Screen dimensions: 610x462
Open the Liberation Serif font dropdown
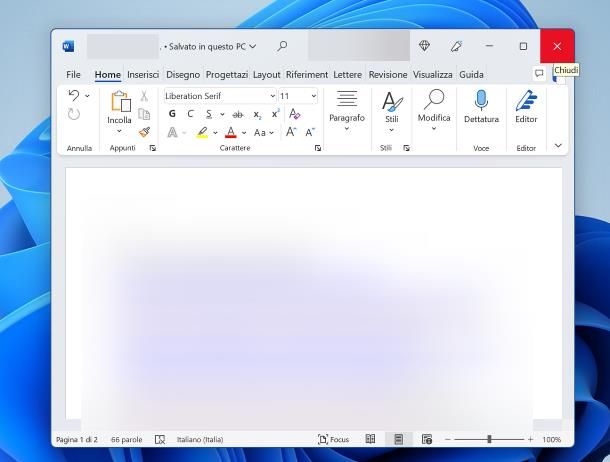pyautogui.click(x=272, y=96)
